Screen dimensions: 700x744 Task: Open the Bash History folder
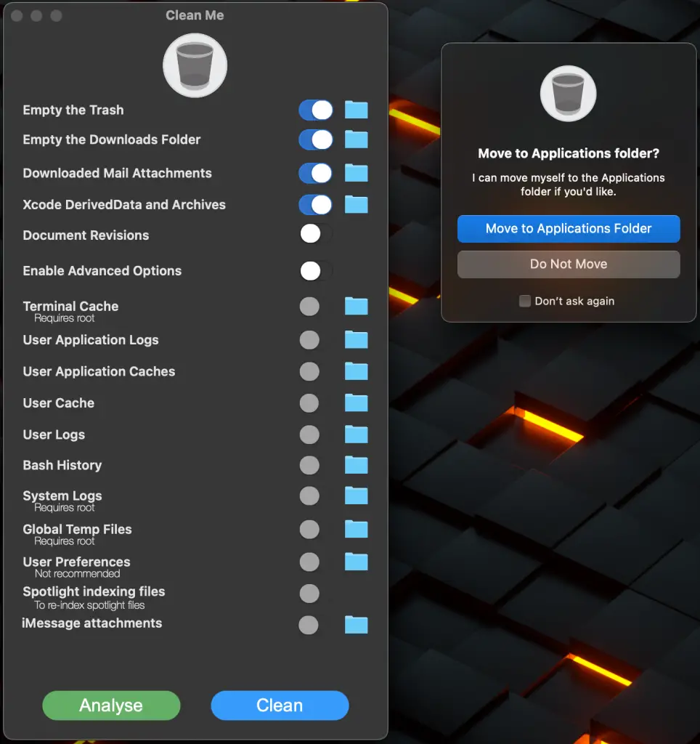point(356,465)
